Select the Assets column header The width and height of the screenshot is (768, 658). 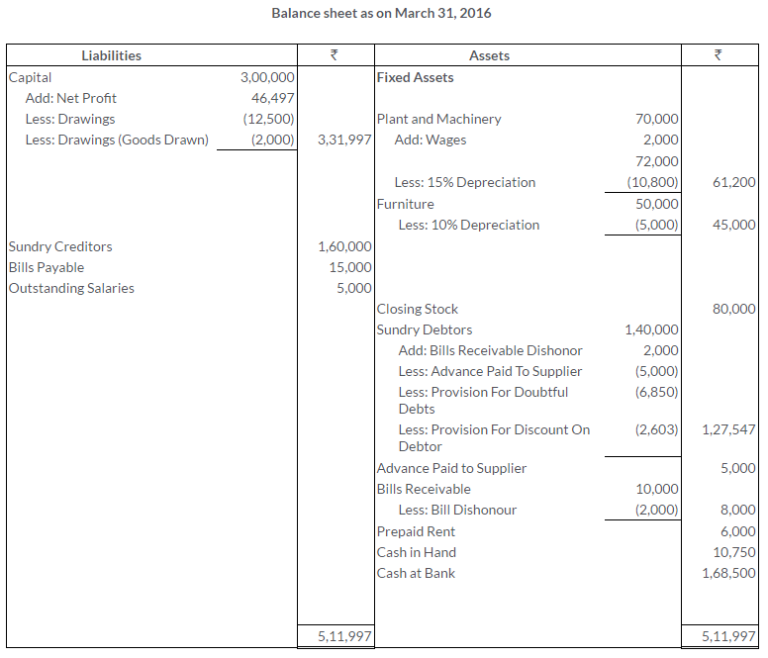coord(489,55)
